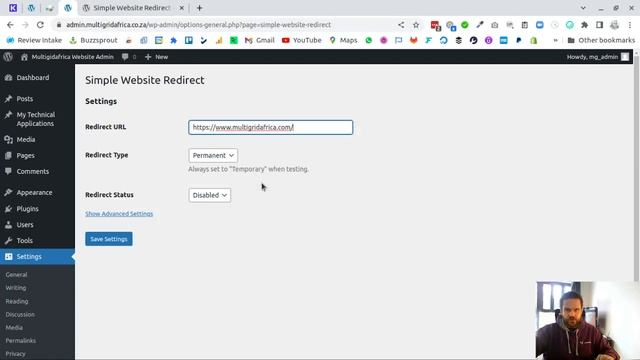Toggle the browser side panel icon
The width and height of the screenshot is (640, 360).
pyautogui.click(x=599, y=25)
